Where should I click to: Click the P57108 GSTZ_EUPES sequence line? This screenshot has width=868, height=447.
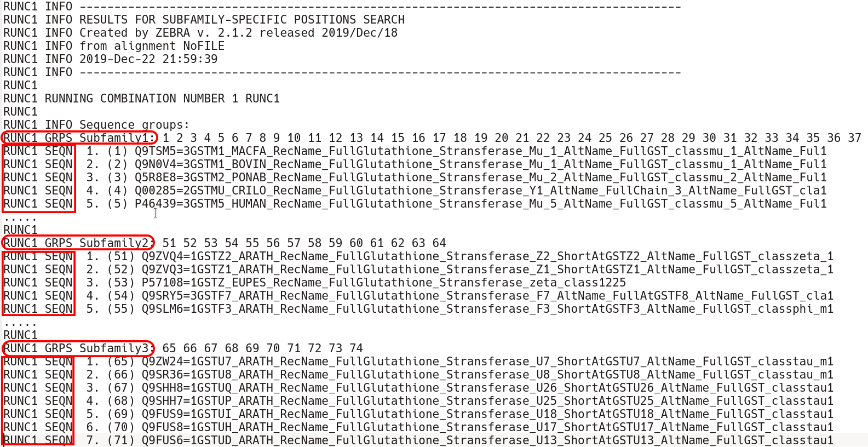pyautogui.click(x=315, y=283)
